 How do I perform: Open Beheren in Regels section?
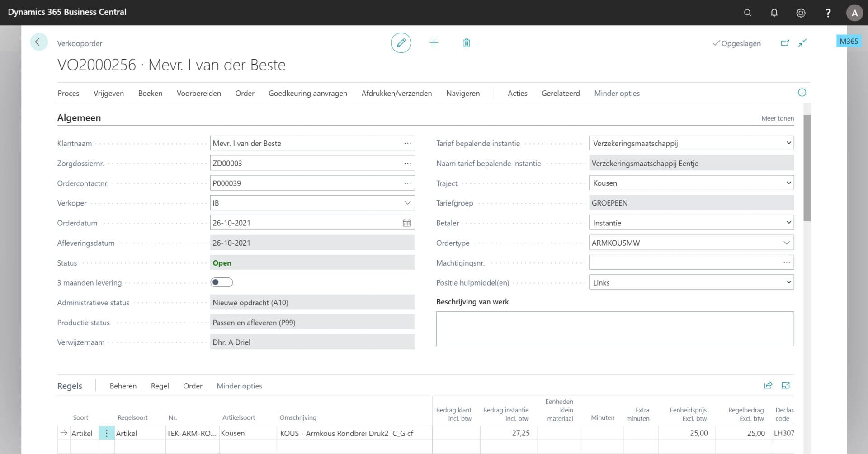click(123, 386)
